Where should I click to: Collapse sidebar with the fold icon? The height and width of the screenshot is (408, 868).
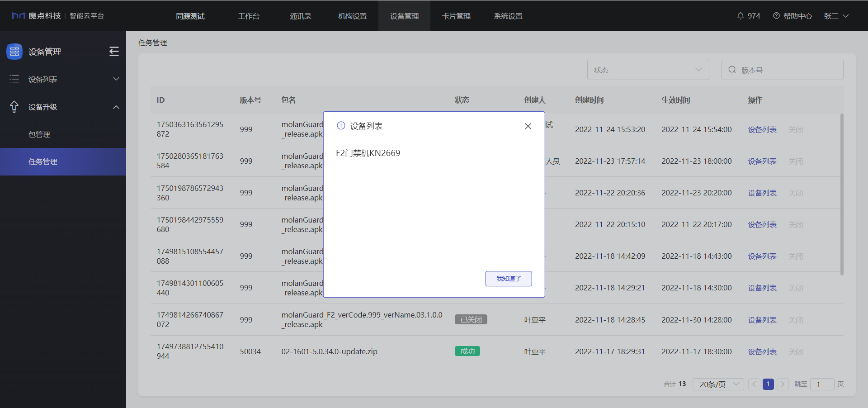(114, 52)
